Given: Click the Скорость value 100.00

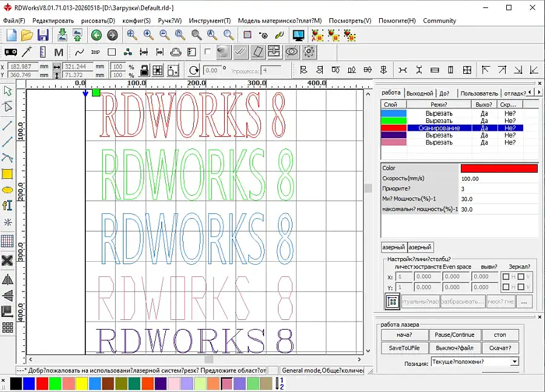Looking at the screenshot, I should click(x=498, y=179).
